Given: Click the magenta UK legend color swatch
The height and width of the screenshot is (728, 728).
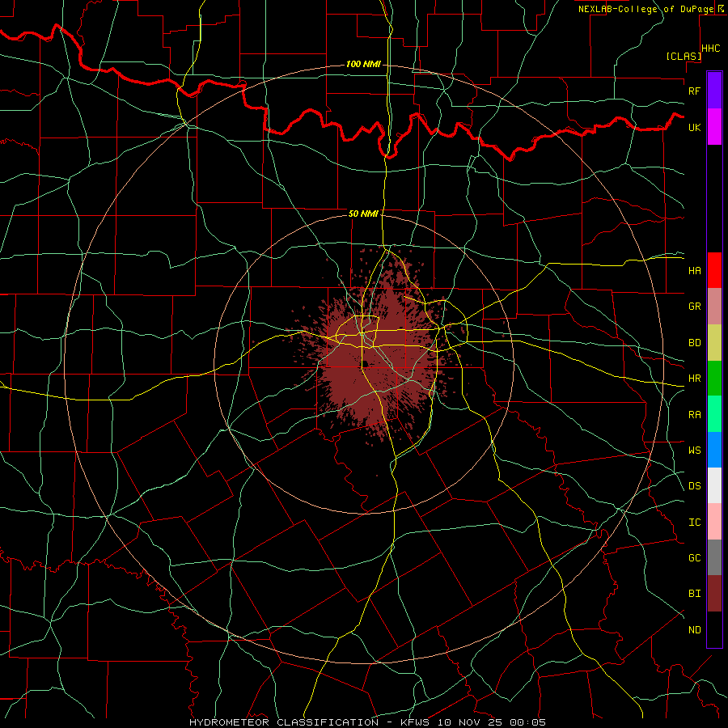Looking at the screenshot, I should click(x=714, y=126).
